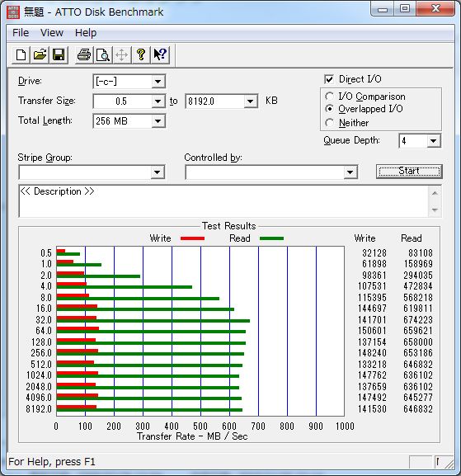The image size is (461, 476).
Task: Expand minimum Transfer Size dropdown 0.5
Action: tap(158, 101)
